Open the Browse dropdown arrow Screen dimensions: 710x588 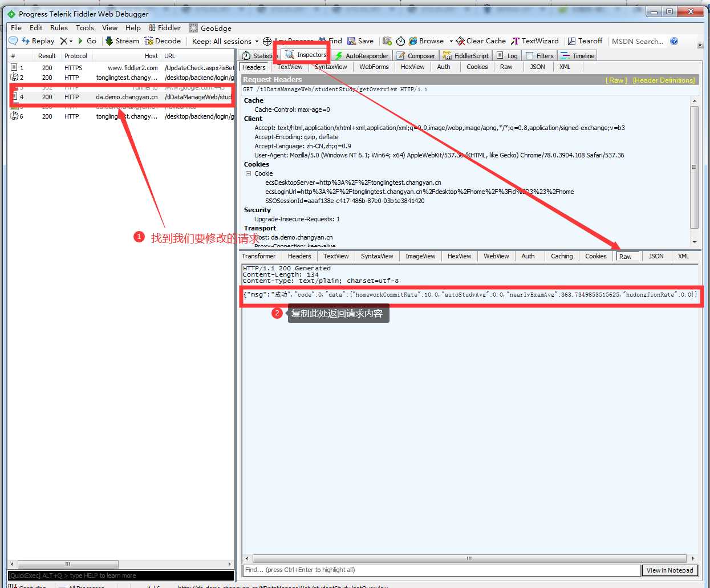(x=451, y=41)
